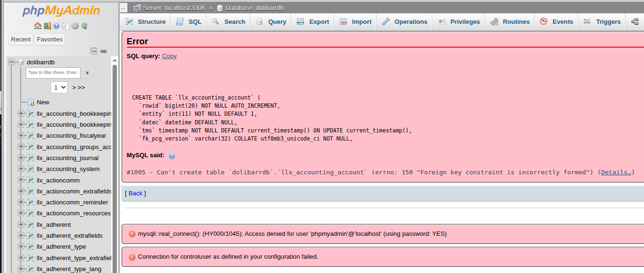Go to next page with > link

(x=74, y=88)
